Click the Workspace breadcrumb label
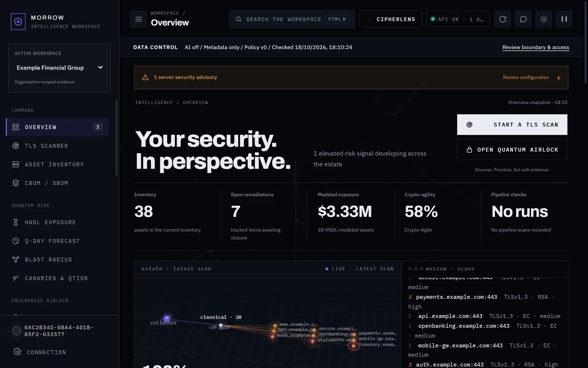The height and width of the screenshot is (368, 588). [x=165, y=13]
